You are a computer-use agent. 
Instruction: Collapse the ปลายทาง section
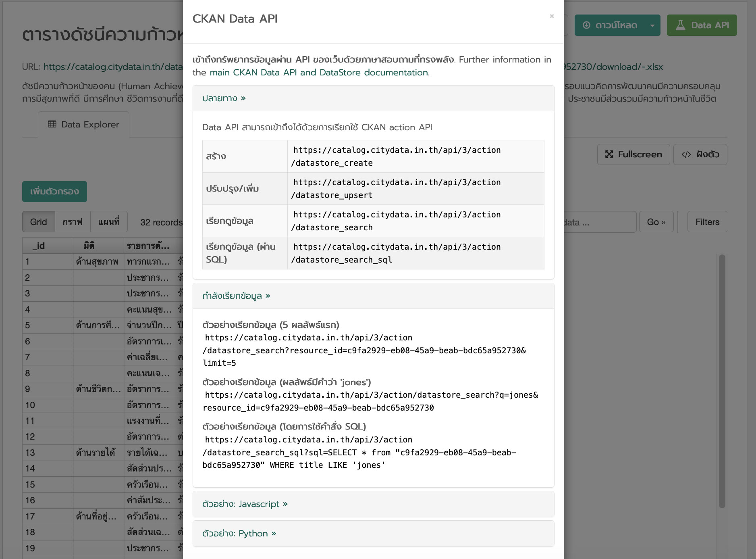(224, 98)
